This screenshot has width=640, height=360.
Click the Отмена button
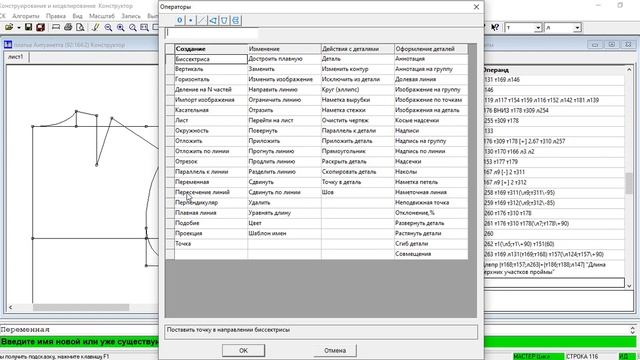(x=335, y=350)
